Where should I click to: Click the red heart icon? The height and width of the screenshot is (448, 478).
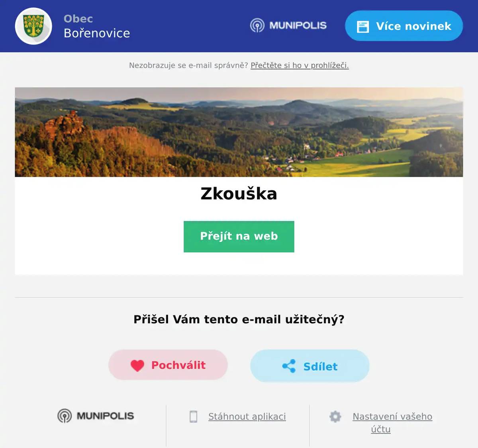(137, 365)
